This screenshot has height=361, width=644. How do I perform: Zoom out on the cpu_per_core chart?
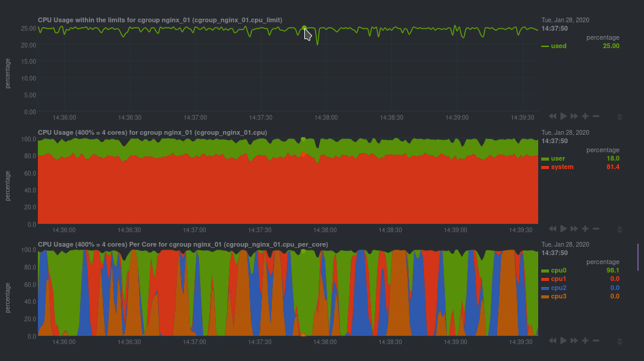[x=596, y=340]
